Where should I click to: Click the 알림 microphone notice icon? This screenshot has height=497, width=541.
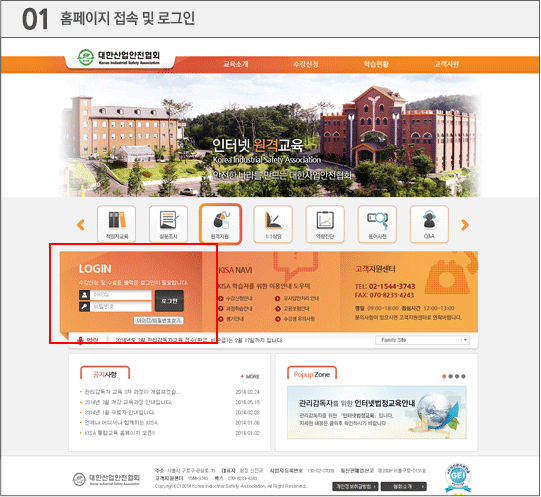pyautogui.click(x=80, y=340)
